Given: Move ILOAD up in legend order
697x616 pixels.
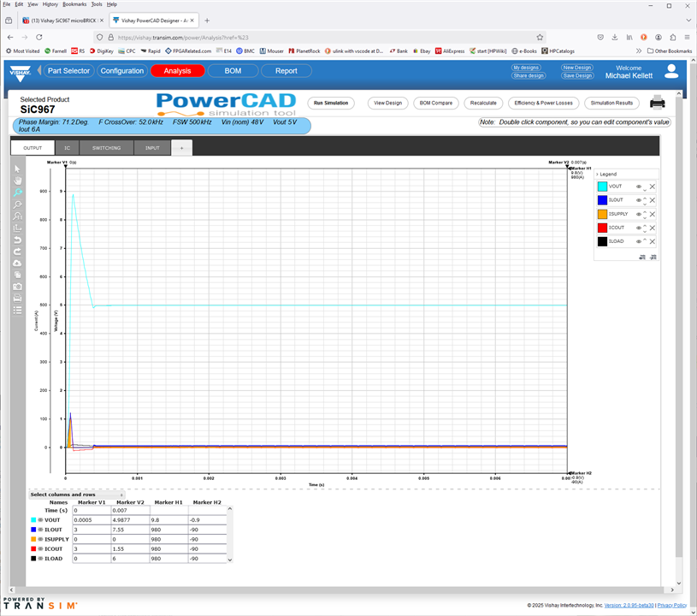Looking at the screenshot, I should tap(645, 240).
